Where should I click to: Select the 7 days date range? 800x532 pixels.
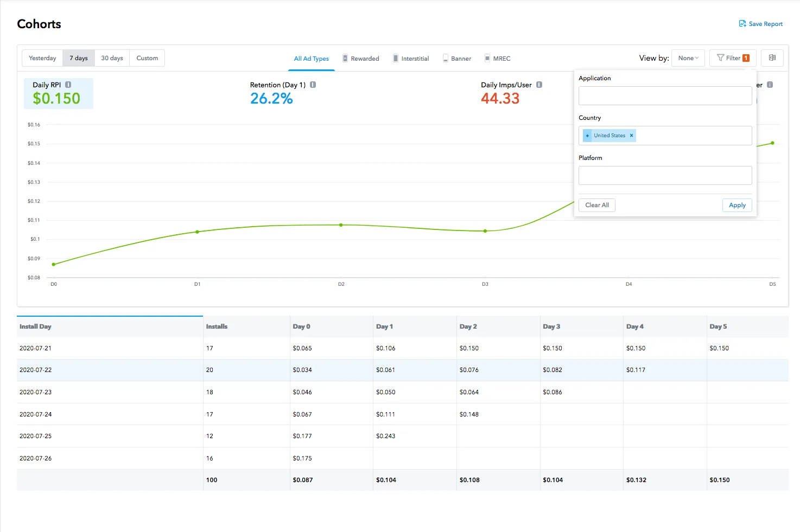79,58
